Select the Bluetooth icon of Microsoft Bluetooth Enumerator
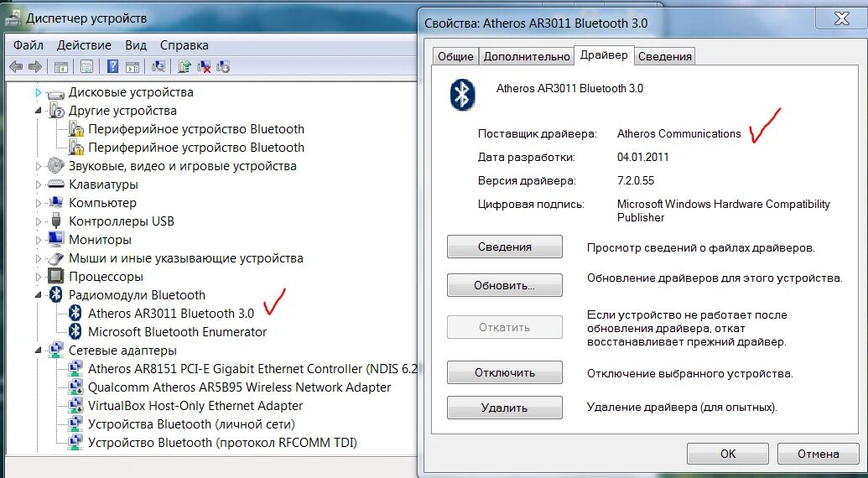This screenshot has height=478, width=868. click(75, 331)
